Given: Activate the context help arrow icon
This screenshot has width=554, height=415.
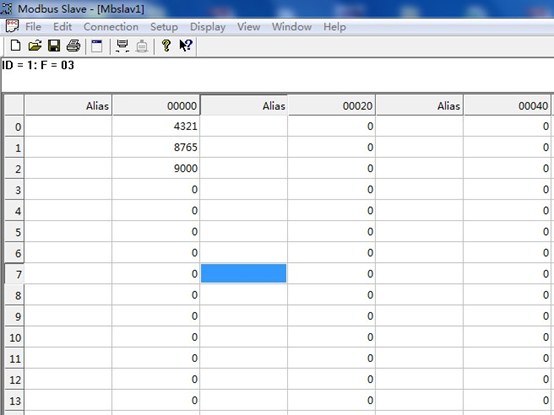Looking at the screenshot, I should pyautogui.click(x=185, y=46).
